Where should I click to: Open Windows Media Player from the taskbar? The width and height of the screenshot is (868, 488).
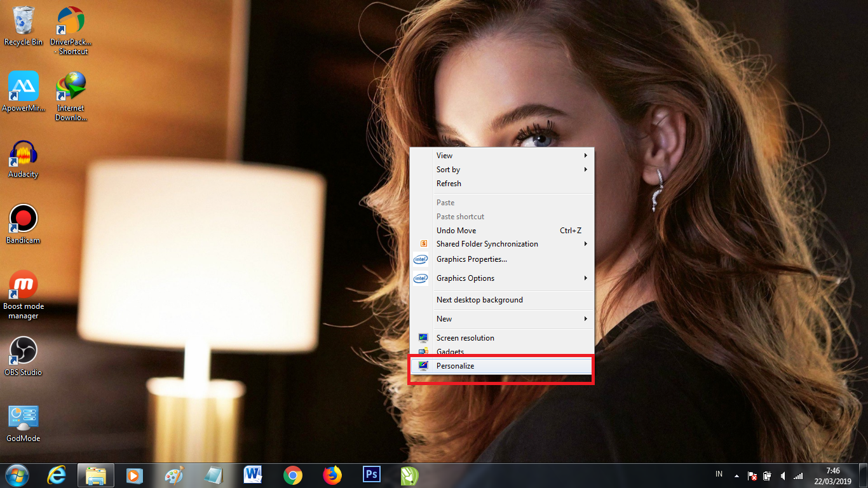pos(134,475)
